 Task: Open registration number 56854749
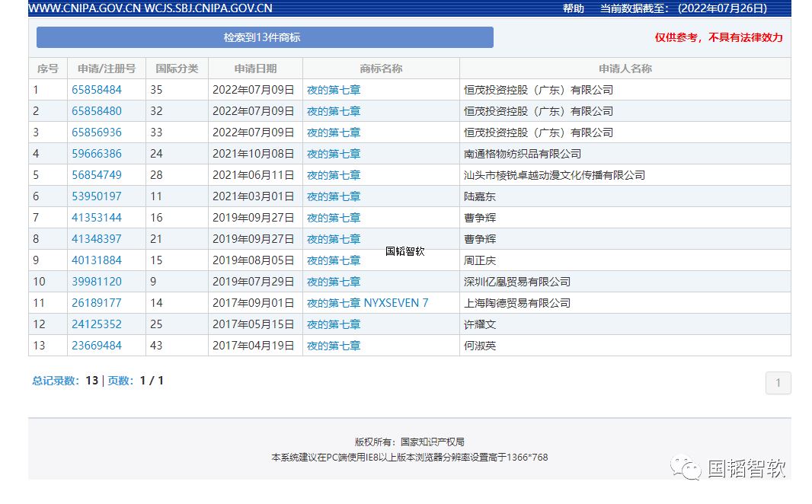[x=96, y=175]
